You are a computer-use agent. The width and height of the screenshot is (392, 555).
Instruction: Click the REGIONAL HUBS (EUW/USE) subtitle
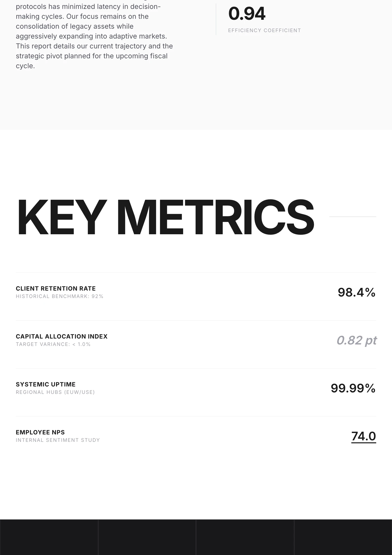coord(55,392)
